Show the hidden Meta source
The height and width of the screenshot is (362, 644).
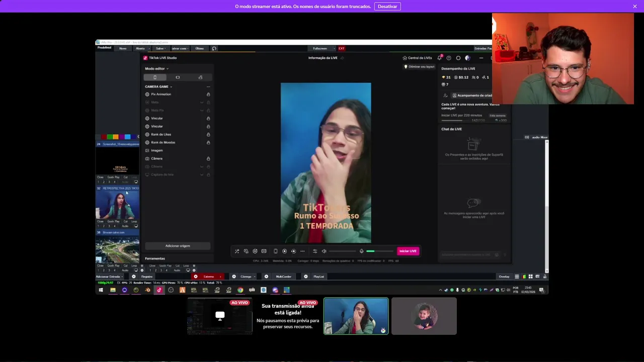coord(202,103)
